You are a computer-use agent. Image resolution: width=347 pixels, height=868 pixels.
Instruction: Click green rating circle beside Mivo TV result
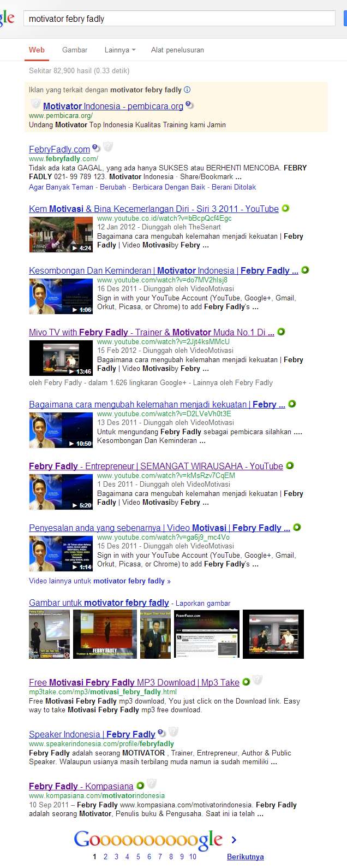[x=281, y=332]
